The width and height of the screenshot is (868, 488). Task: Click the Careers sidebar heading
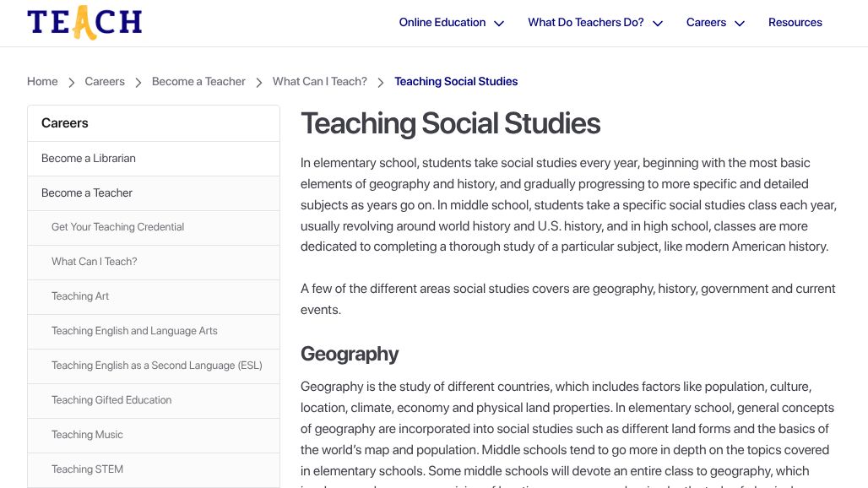point(65,122)
